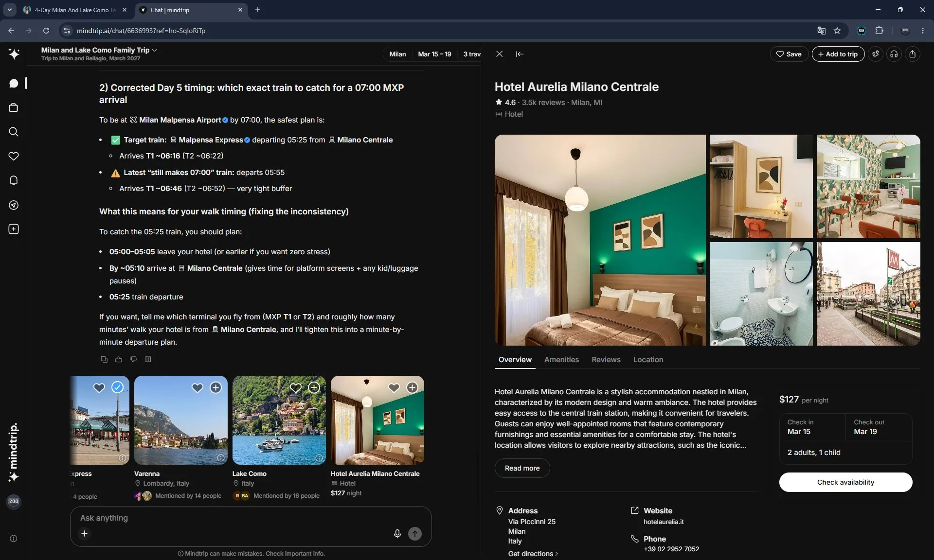Favorite the Lake Como card
Viewport: 934px width, 560px height.
[x=296, y=387]
